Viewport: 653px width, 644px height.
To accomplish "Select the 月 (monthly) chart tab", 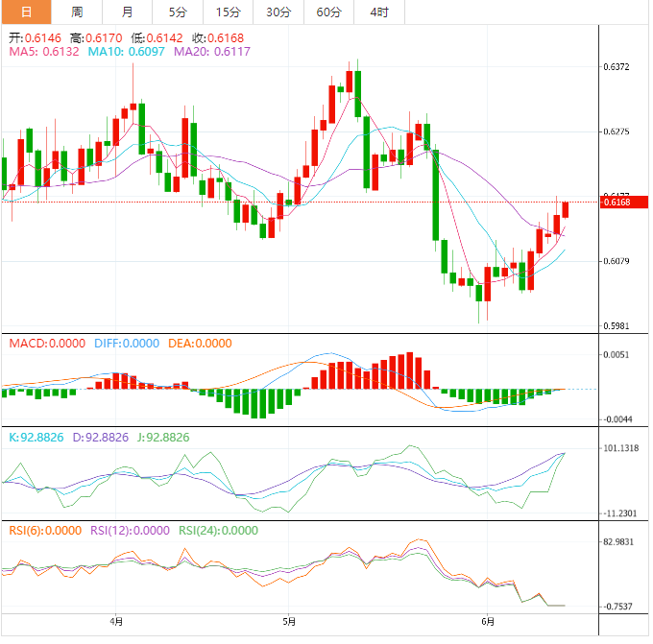I will click(x=128, y=12).
